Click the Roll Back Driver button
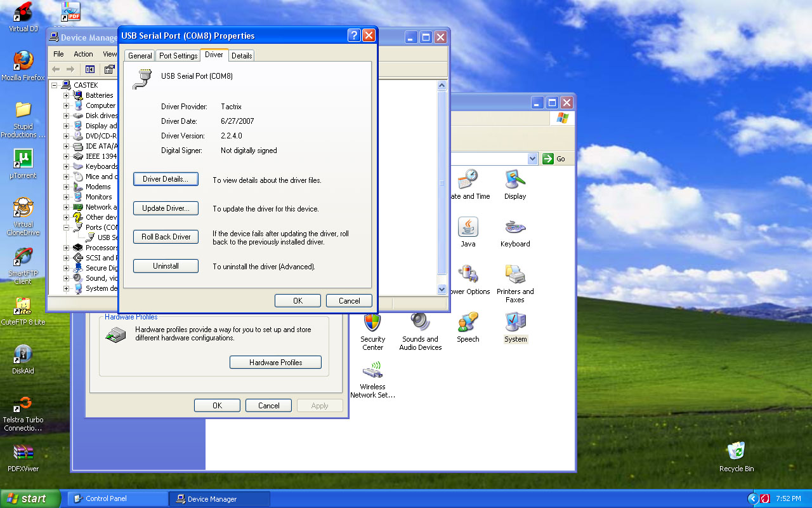 pos(166,237)
